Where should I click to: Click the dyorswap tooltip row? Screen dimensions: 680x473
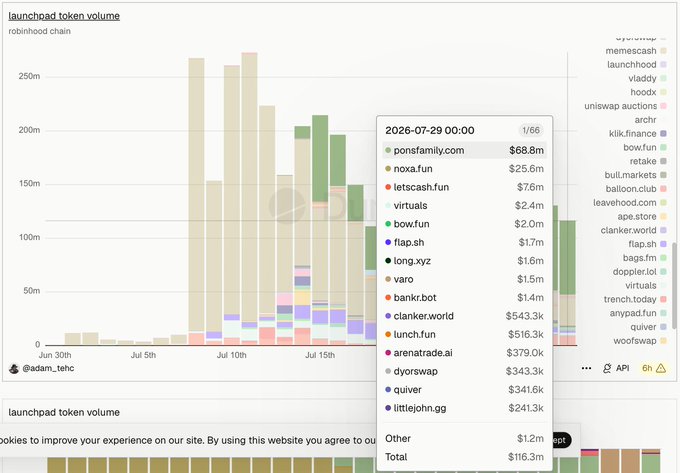point(464,372)
